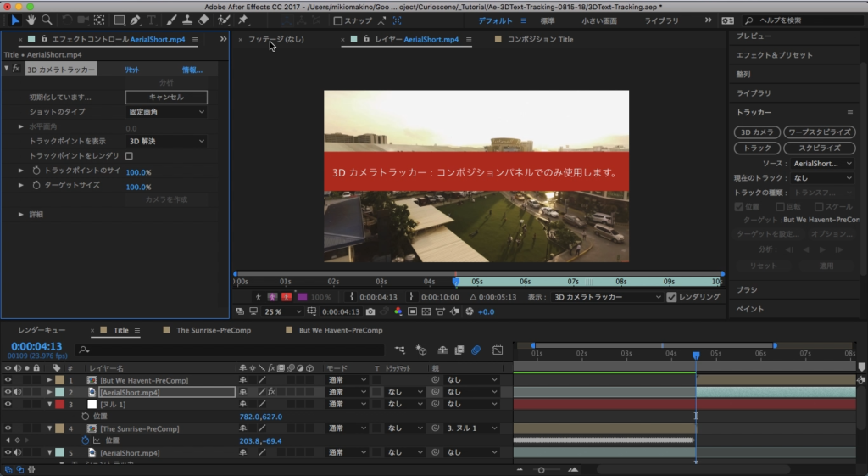Select the Clone Stamp tool
Viewport: 868px width, 476px height.
point(187,20)
